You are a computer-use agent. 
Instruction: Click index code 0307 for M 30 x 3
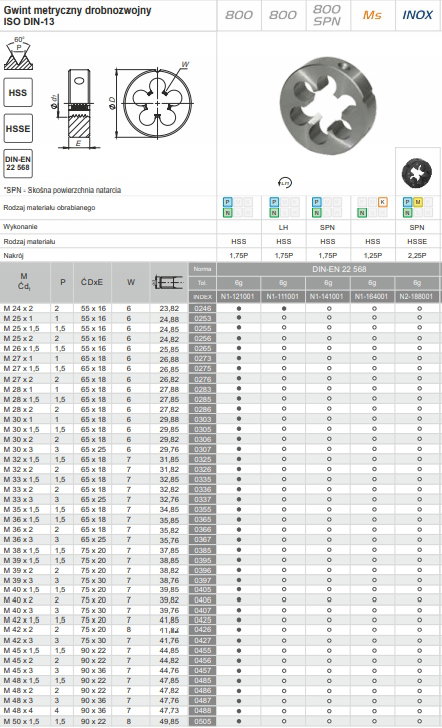point(202,449)
